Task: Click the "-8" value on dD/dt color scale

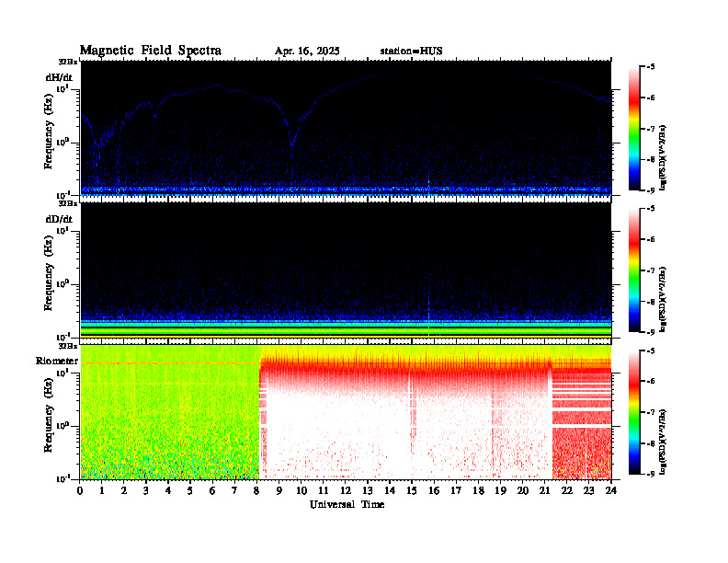Action: pyautogui.click(x=651, y=302)
